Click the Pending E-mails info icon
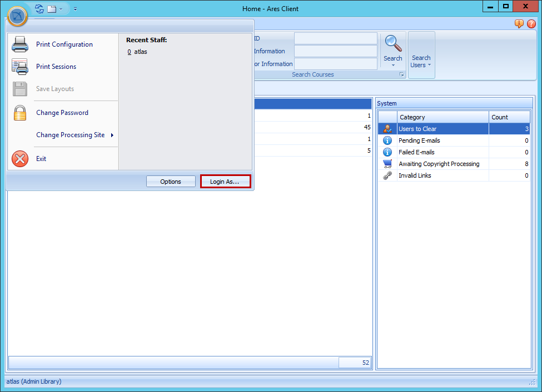The width and height of the screenshot is (542, 392). click(x=387, y=140)
